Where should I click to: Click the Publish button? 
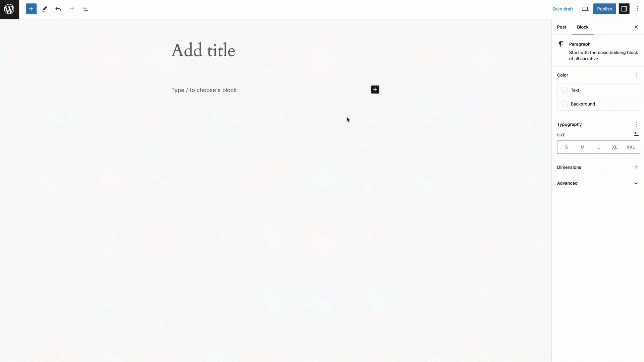[605, 9]
